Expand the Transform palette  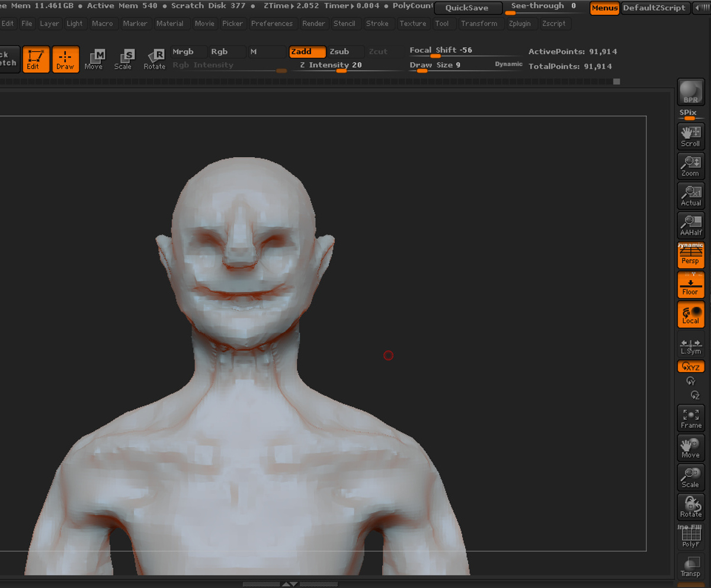[479, 24]
